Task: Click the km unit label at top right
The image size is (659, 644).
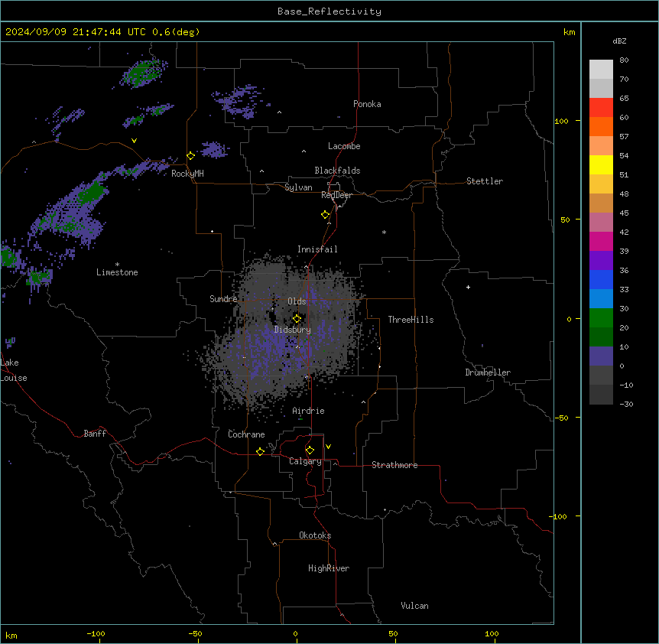Action: (x=569, y=32)
